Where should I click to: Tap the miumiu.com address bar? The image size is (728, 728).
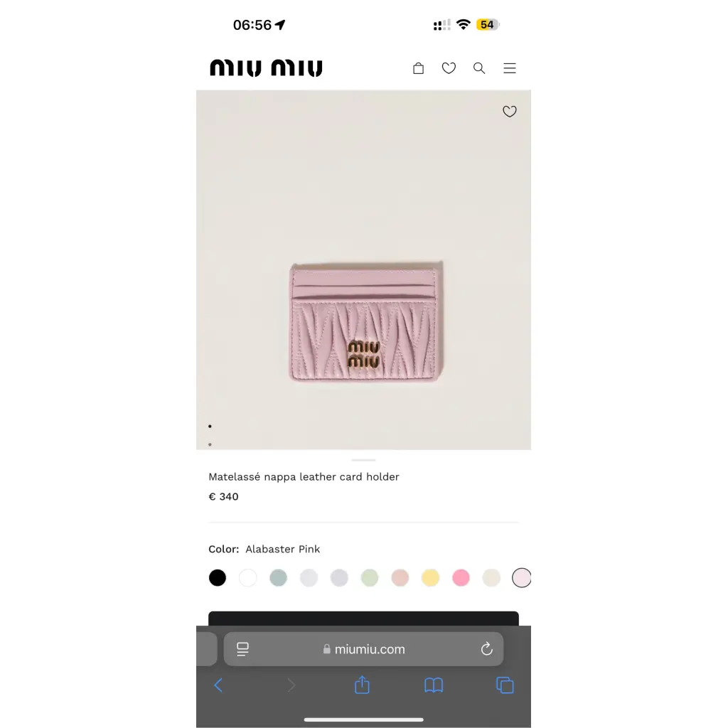coord(363,648)
